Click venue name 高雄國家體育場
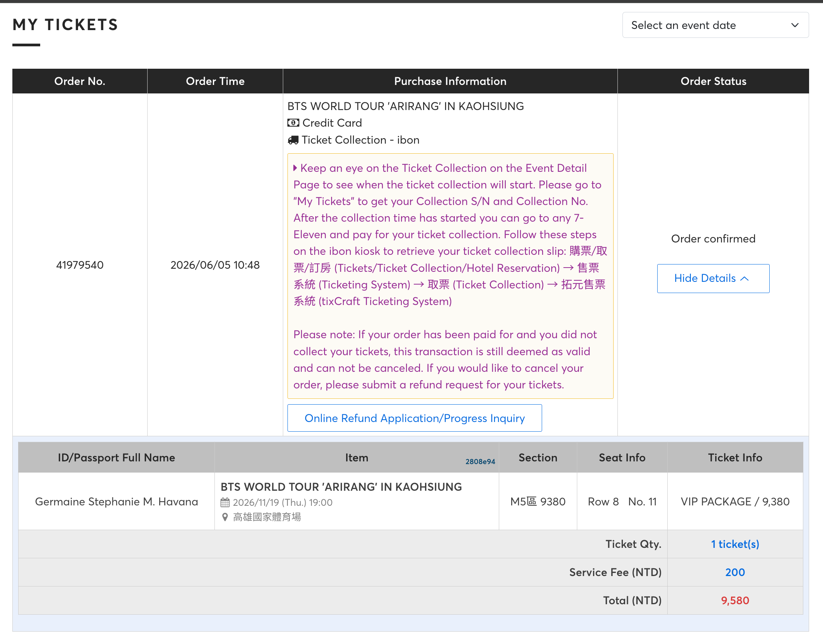823x644 pixels. [x=267, y=517]
